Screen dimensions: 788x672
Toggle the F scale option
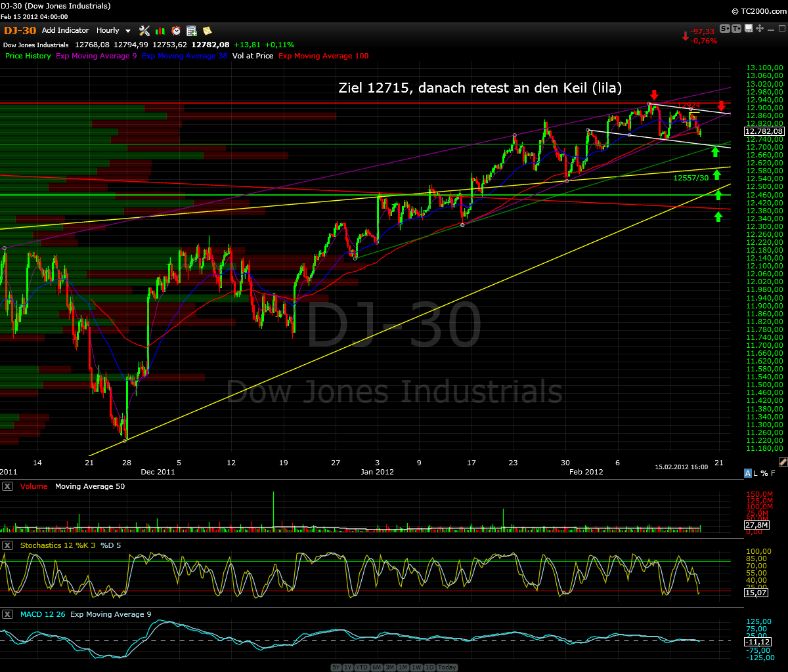pos(773,473)
